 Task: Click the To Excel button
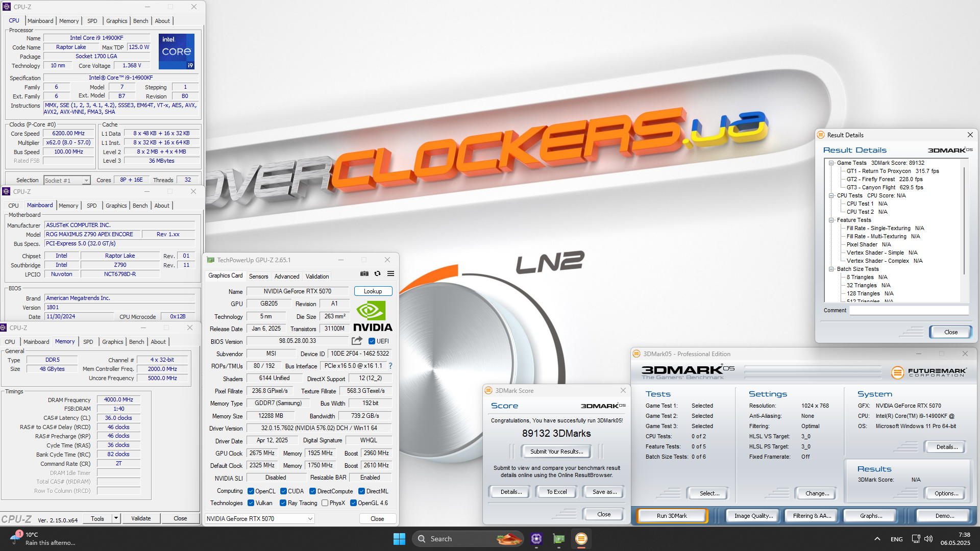coord(556,492)
